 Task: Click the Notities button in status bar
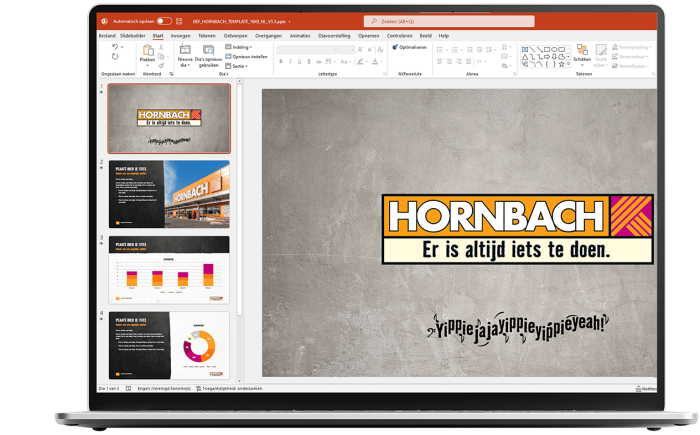click(x=646, y=389)
